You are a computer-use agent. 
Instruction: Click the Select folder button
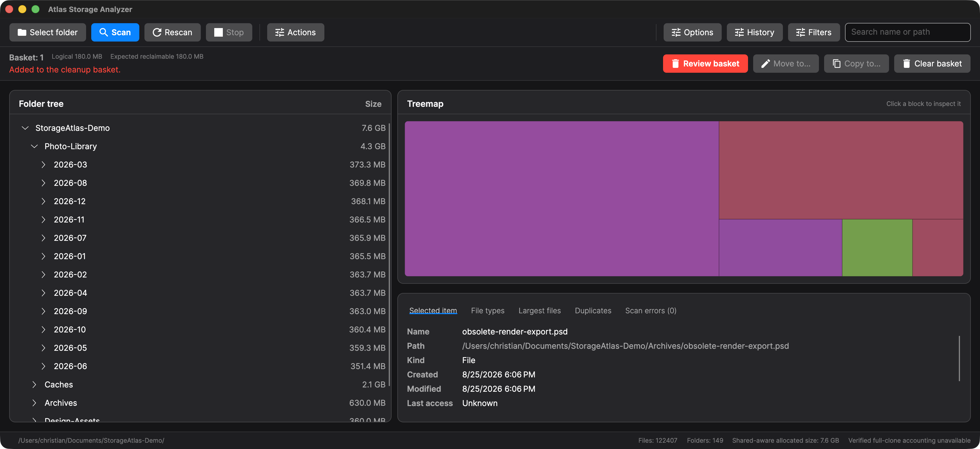47,32
